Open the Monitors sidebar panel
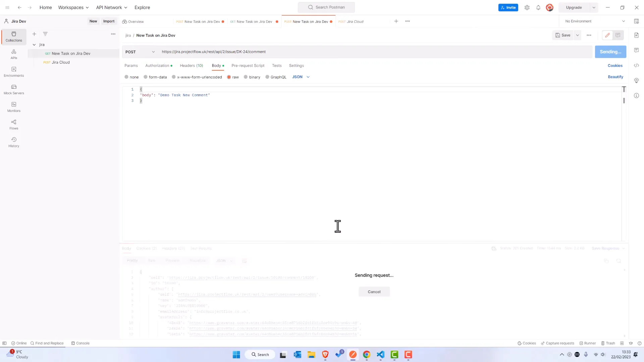Viewport: 644px width, 362px height. coord(14,107)
